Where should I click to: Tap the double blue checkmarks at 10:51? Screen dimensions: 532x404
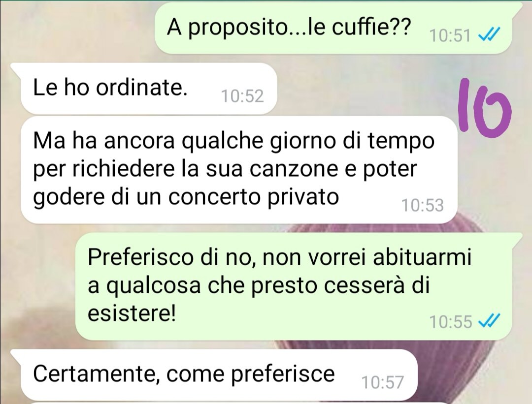(489, 34)
